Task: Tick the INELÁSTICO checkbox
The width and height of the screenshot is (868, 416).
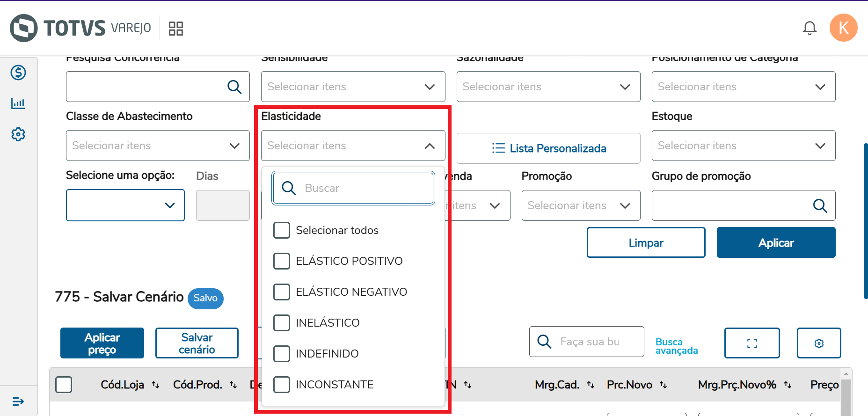Action: [x=282, y=323]
